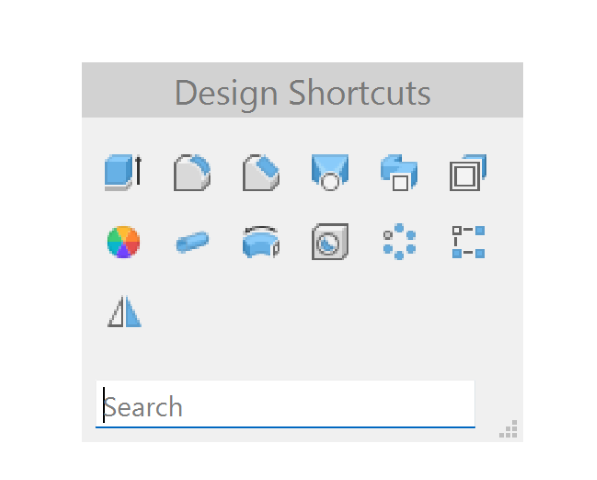This screenshot has height=480, width=597.
Task: Open Appearance via the color wheel icon
Action: pyautogui.click(x=123, y=242)
